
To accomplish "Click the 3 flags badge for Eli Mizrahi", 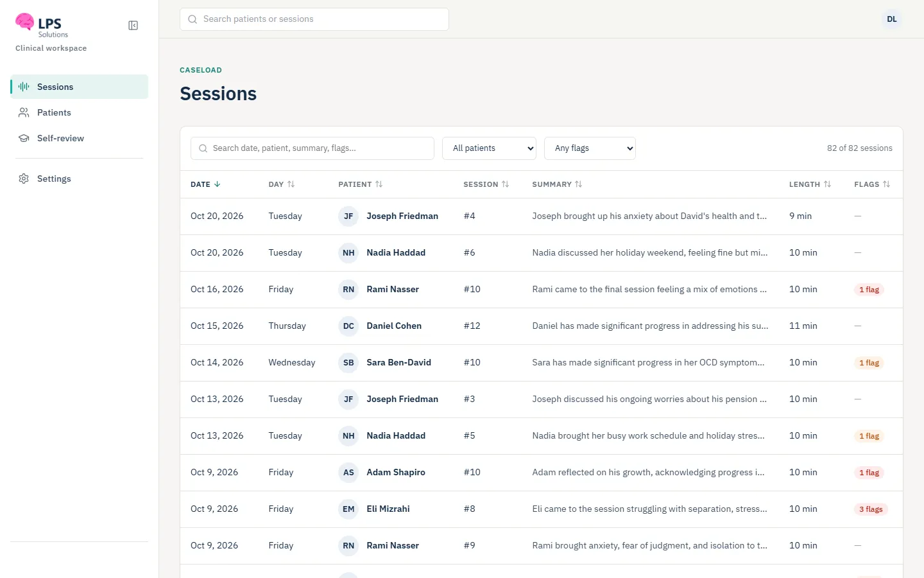I will point(871,509).
